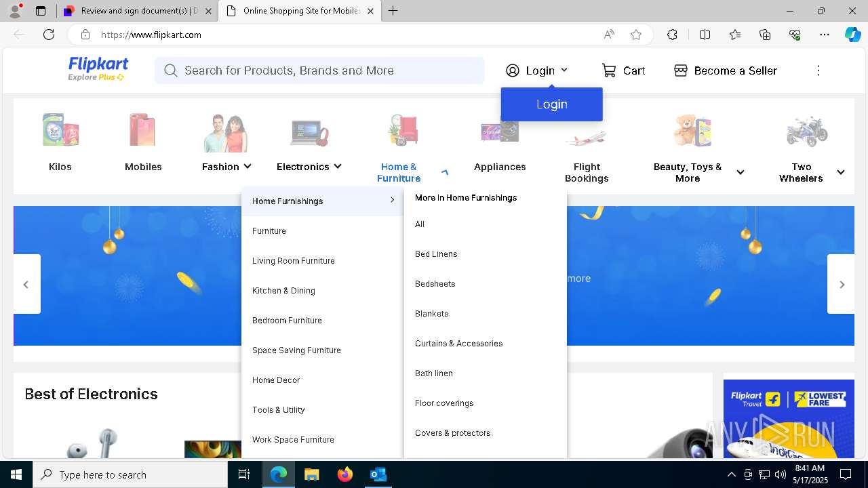This screenshot has width=868, height=488.
Task: Go to next banner slide
Action: tap(841, 284)
